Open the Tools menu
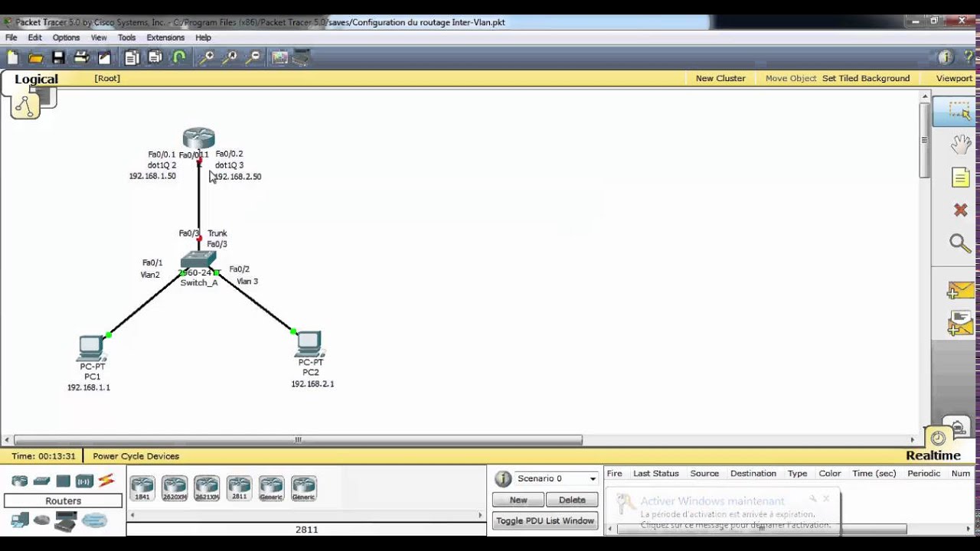The image size is (980, 551). click(126, 37)
